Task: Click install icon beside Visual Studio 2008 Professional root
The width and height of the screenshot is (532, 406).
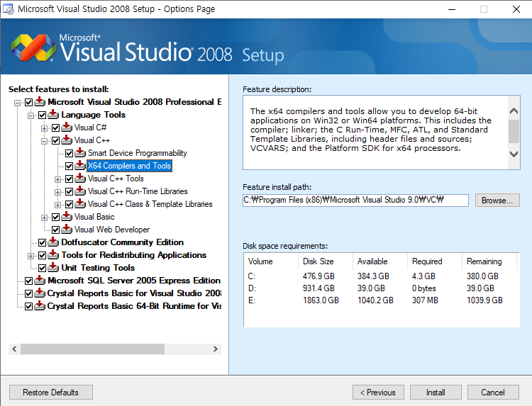Action: coord(40,101)
